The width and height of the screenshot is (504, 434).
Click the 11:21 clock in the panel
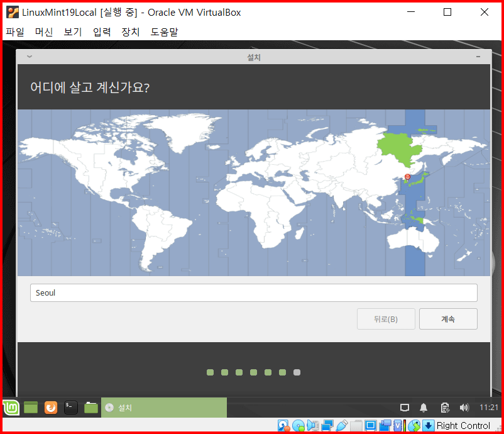488,408
